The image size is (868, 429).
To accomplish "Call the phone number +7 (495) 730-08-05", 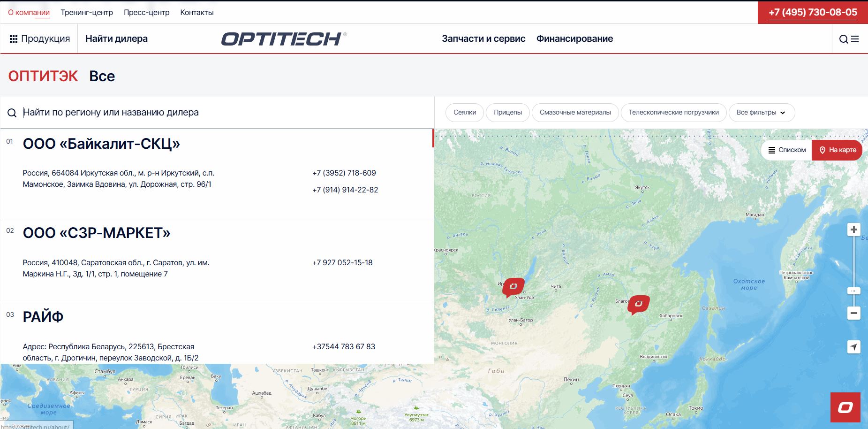I will pos(813,13).
